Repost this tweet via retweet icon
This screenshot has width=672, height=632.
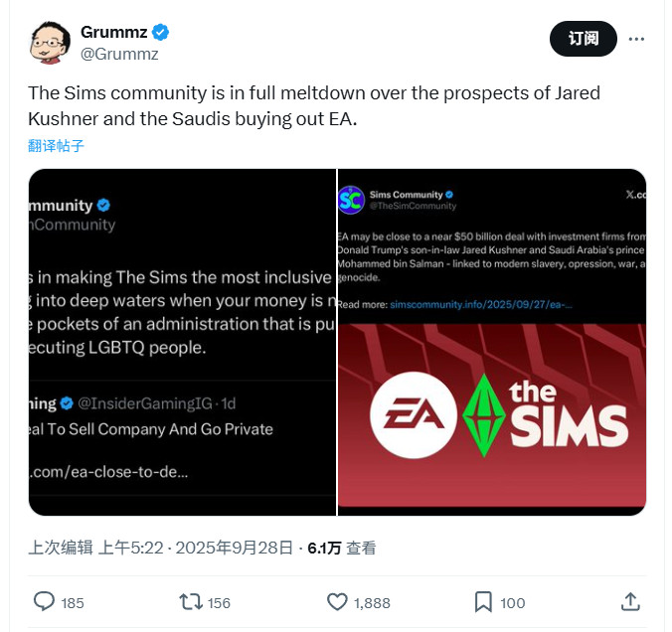(189, 601)
